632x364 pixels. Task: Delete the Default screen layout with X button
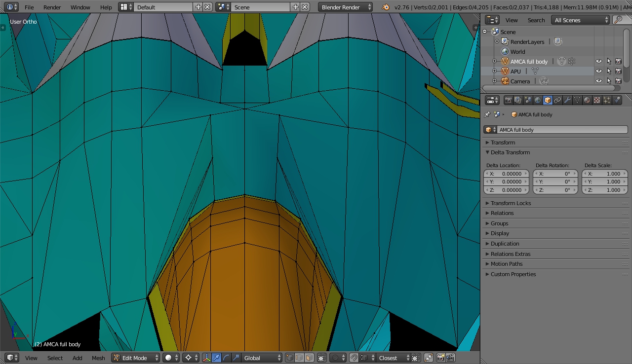pyautogui.click(x=208, y=7)
